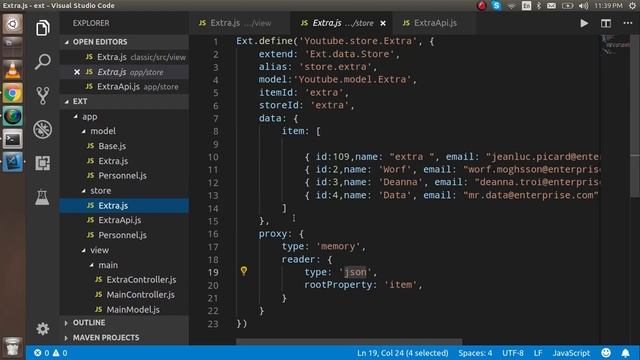Launch Chrome from the Ubuntu dock

click(13, 94)
